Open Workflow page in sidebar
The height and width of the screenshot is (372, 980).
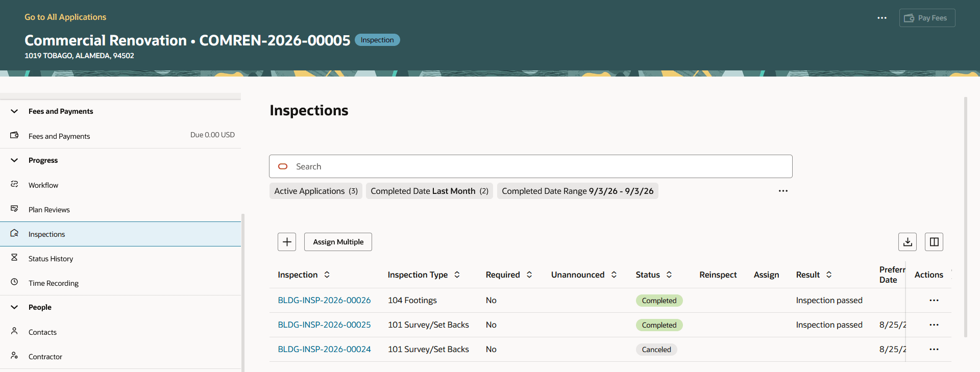click(120, 185)
